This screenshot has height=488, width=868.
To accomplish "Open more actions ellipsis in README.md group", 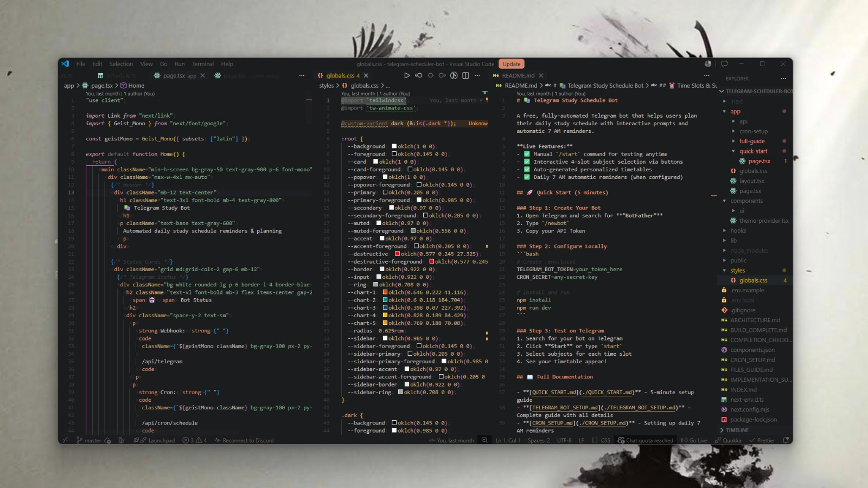I will (706, 75).
